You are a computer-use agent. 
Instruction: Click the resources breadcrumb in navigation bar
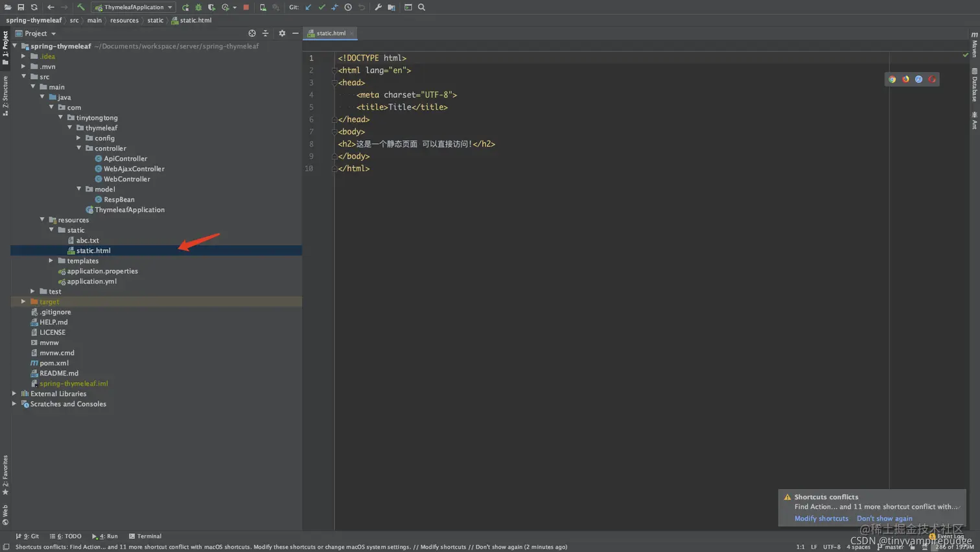click(124, 20)
